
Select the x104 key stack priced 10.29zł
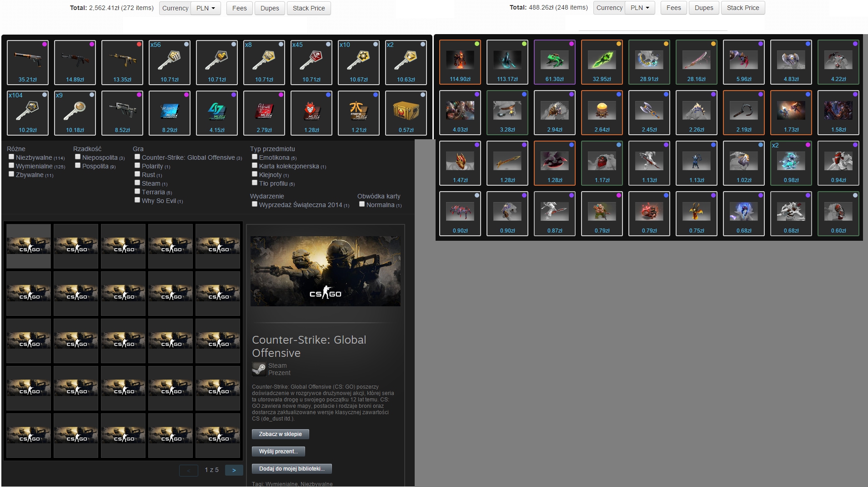[x=28, y=112]
